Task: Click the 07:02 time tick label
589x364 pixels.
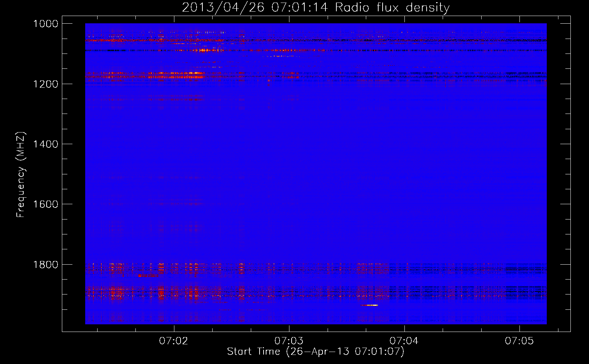Action: tap(174, 341)
